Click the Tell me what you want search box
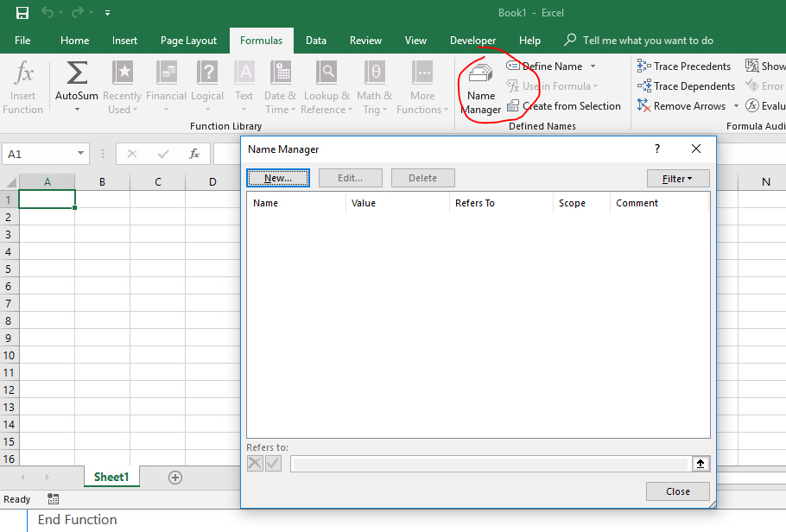This screenshot has width=786, height=532. 648,41
